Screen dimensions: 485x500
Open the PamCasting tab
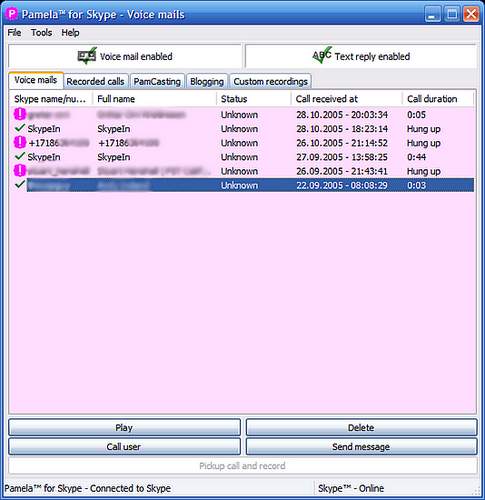157,81
